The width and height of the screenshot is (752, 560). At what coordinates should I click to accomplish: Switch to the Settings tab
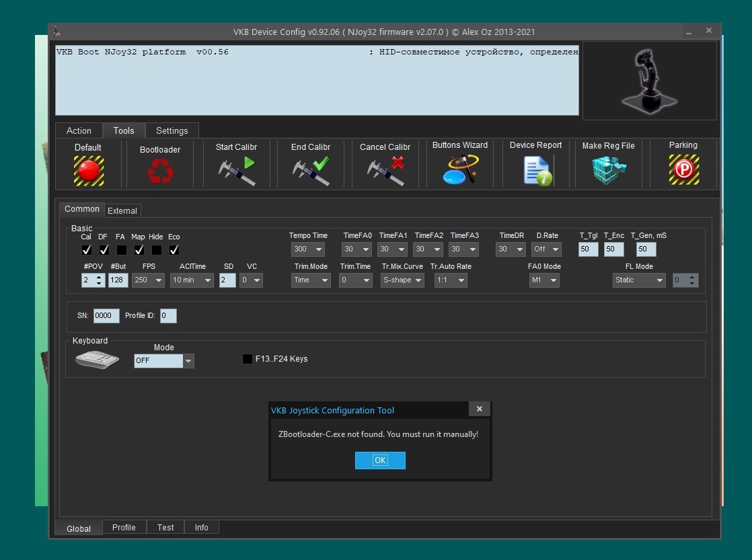pyautogui.click(x=172, y=130)
